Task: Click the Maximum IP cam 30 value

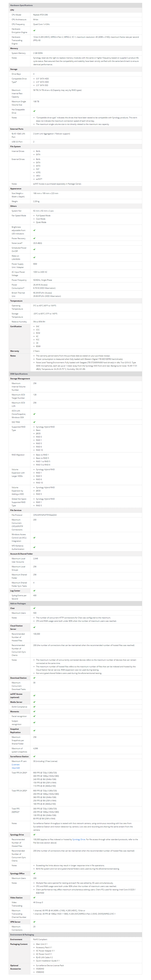Action: pos(45,761)
